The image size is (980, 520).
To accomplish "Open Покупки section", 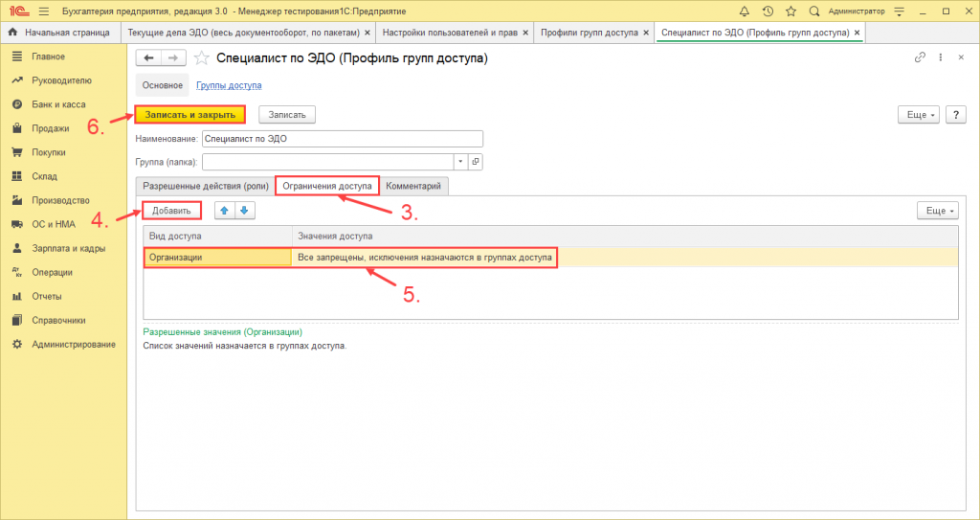I will 48,152.
